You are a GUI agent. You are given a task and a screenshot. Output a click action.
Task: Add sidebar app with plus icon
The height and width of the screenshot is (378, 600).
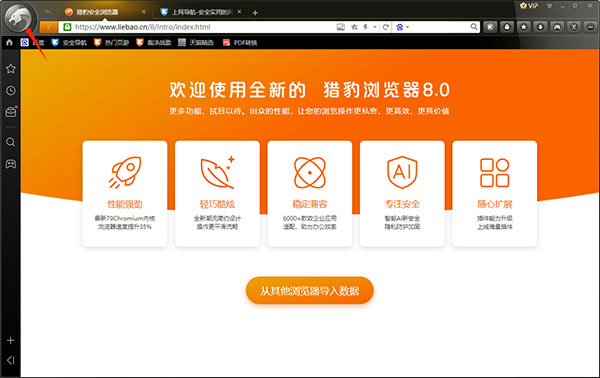pyautogui.click(x=11, y=340)
